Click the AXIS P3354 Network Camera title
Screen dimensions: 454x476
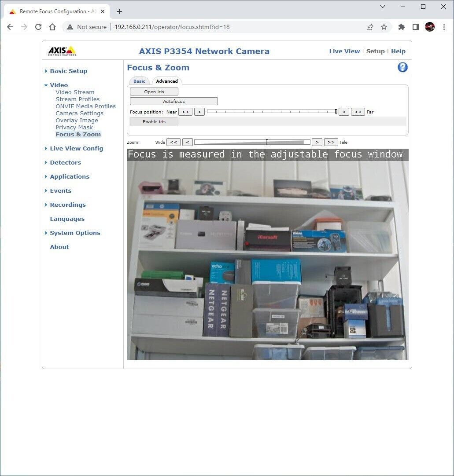204,51
